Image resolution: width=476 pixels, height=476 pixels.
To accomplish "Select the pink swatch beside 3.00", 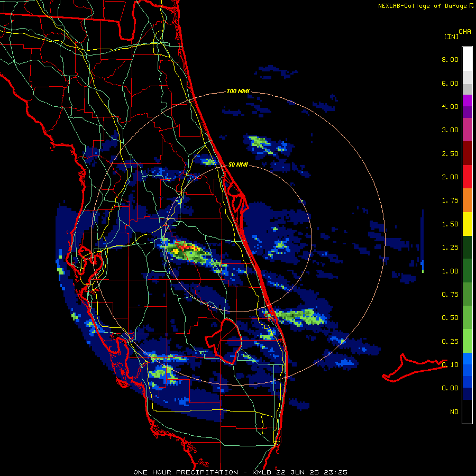I will (x=467, y=130).
